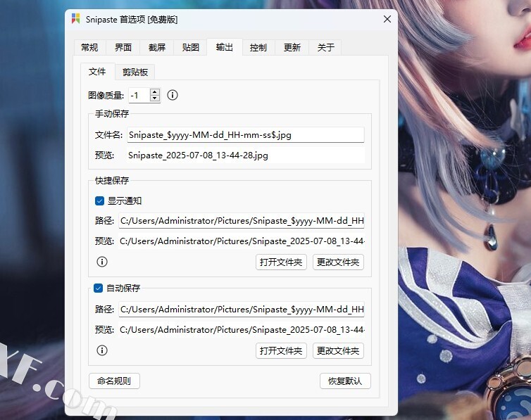
Task: Increase image quality with up arrow
Action: (x=155, y=92)
